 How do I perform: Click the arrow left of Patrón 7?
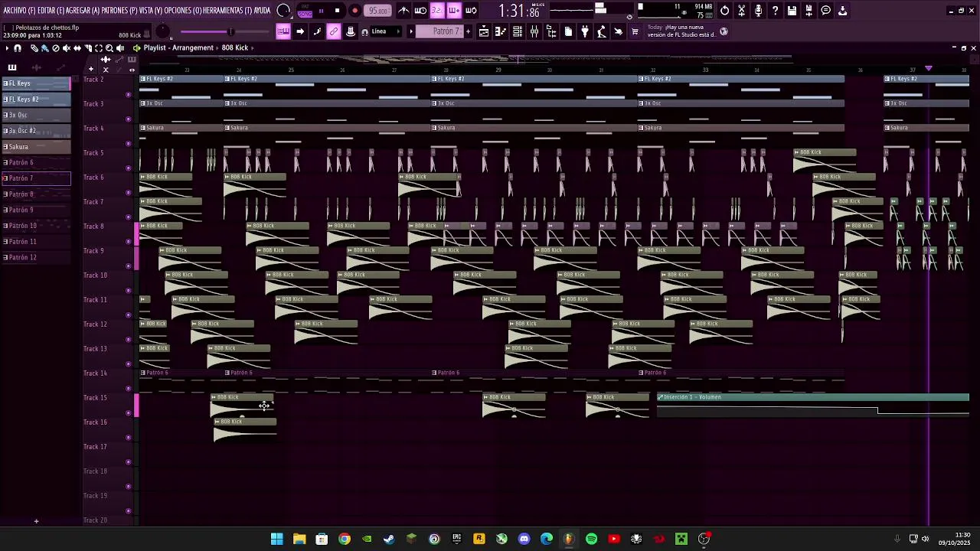pyautogui.click(x=410, y=31)
